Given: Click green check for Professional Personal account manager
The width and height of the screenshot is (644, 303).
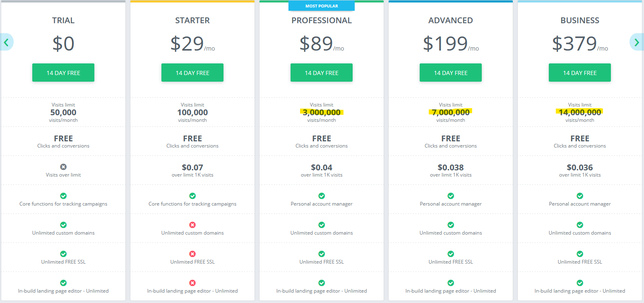Looking at the screenshot, I should 322,196.
